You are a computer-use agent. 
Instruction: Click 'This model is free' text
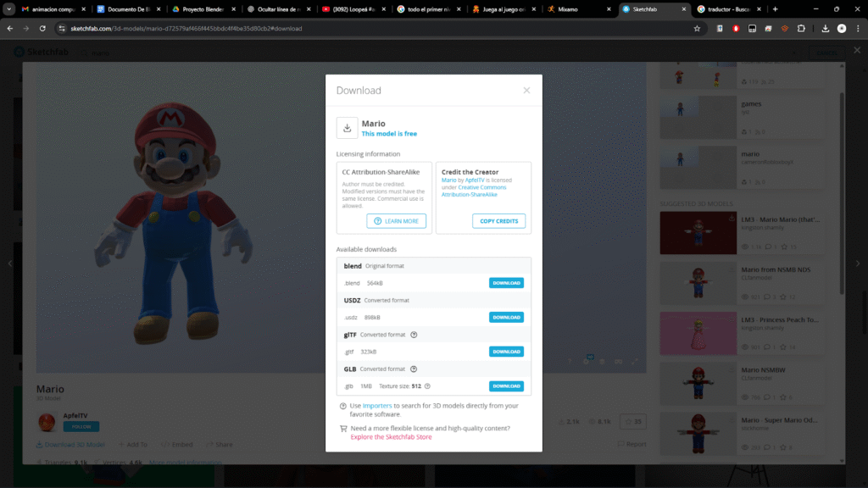point(389,134)
